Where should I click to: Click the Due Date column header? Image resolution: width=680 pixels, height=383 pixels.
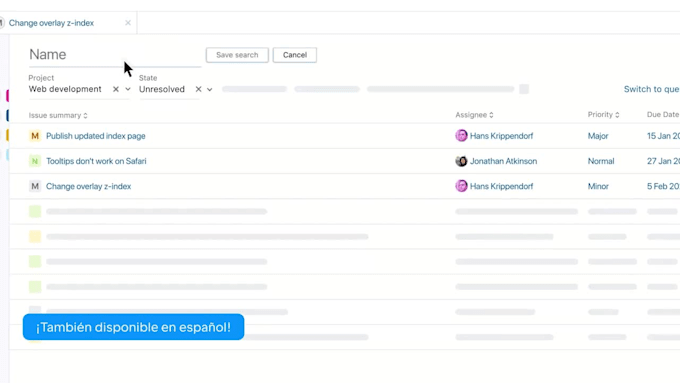663,115
